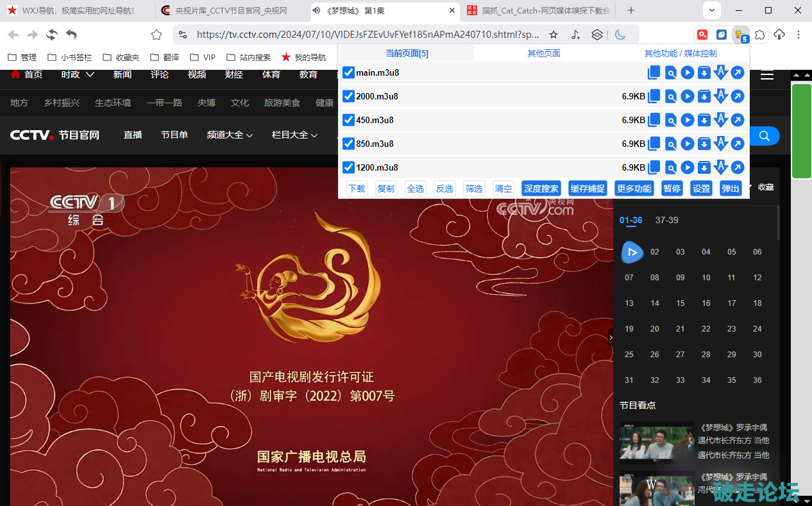Image resolution: width=812 pixels, height=506 pixels.
Task: Expand the 栏目大全 dropdown menu
Action: click(294, 135)
